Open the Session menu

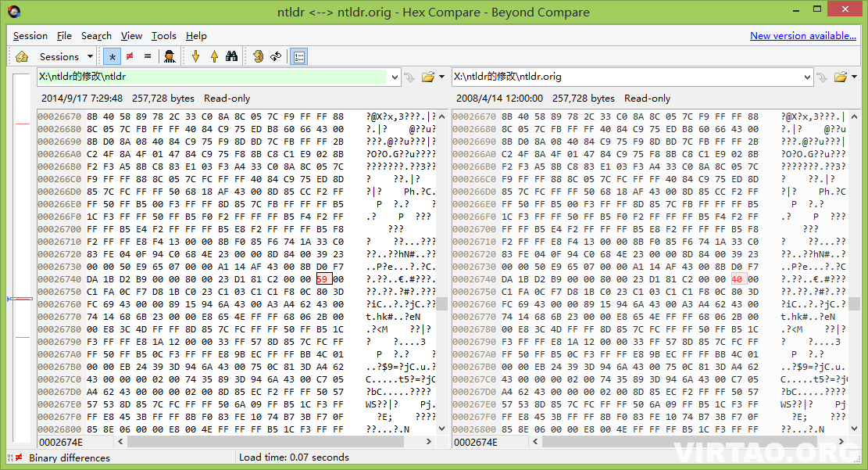30,35
